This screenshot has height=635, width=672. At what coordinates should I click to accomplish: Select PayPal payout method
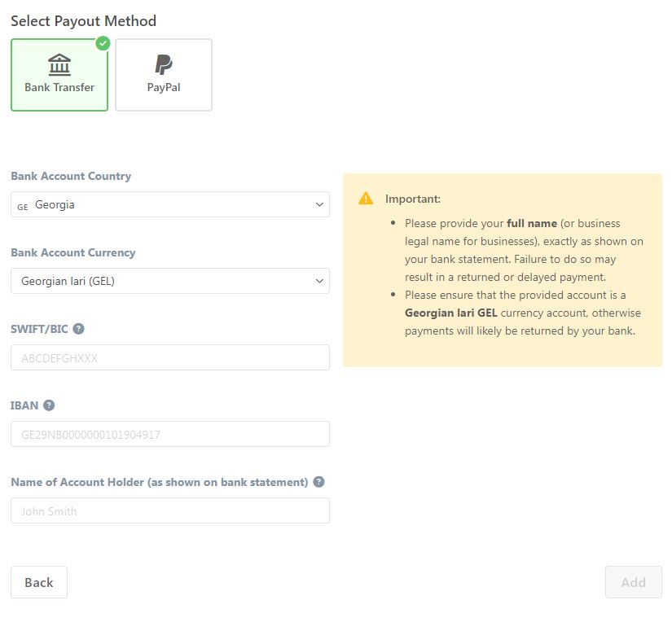click(164, 75)
